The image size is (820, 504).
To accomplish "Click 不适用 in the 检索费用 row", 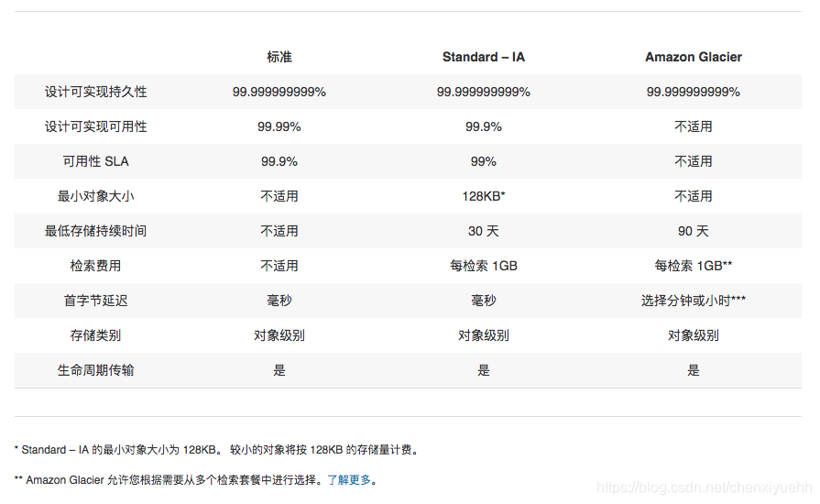I will click(279, 266).
